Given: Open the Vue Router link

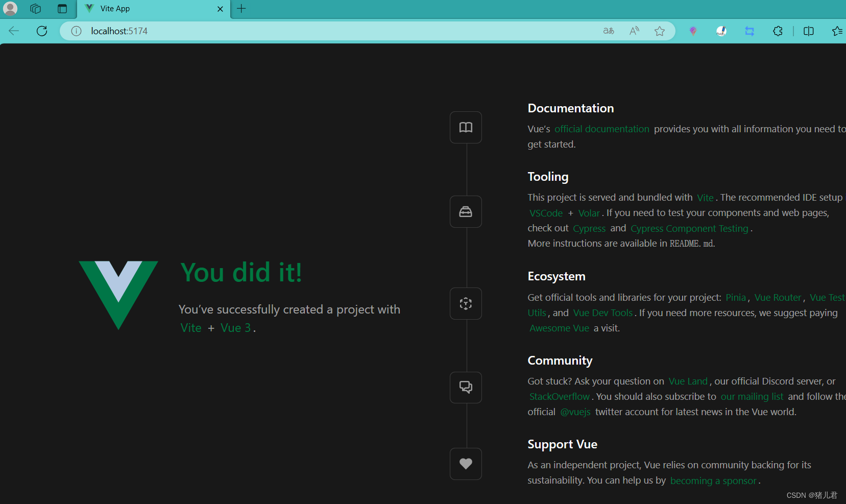Looking at the screenshot, I should coord(778,298).
